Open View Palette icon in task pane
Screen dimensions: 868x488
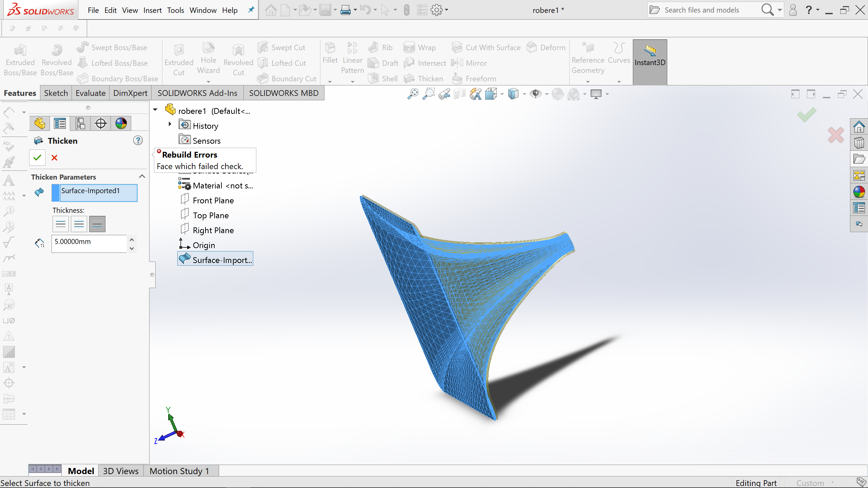pos(859,175)
